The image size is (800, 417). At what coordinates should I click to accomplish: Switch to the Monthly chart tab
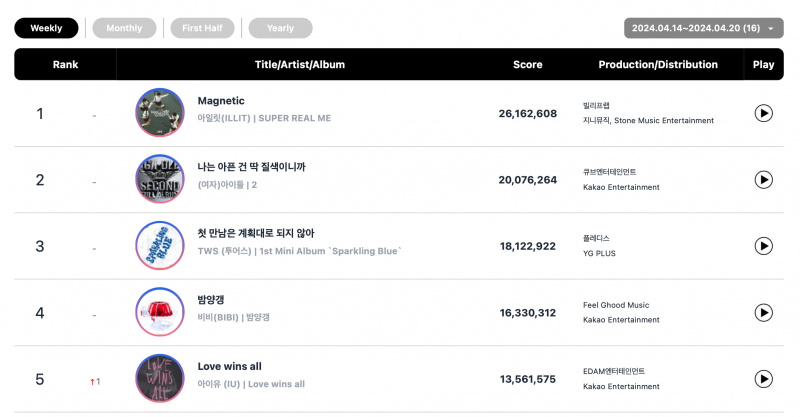pyautogui.click(x=124, y=28)
